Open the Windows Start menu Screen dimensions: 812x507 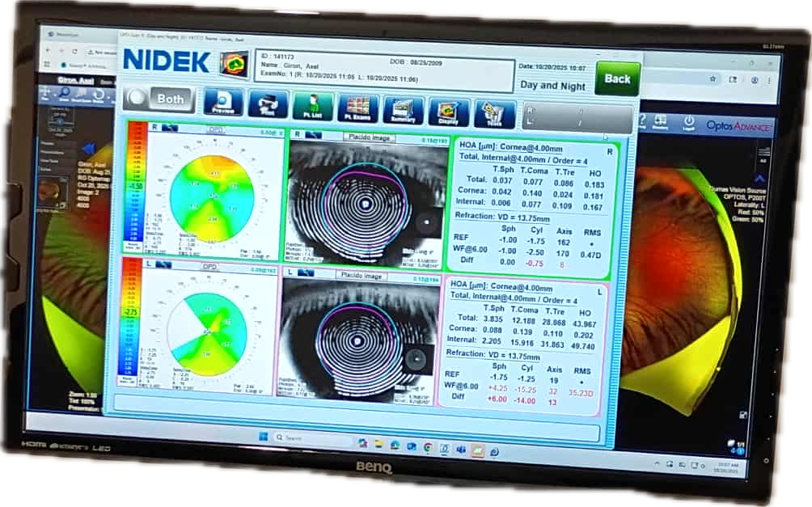[263, 437]
